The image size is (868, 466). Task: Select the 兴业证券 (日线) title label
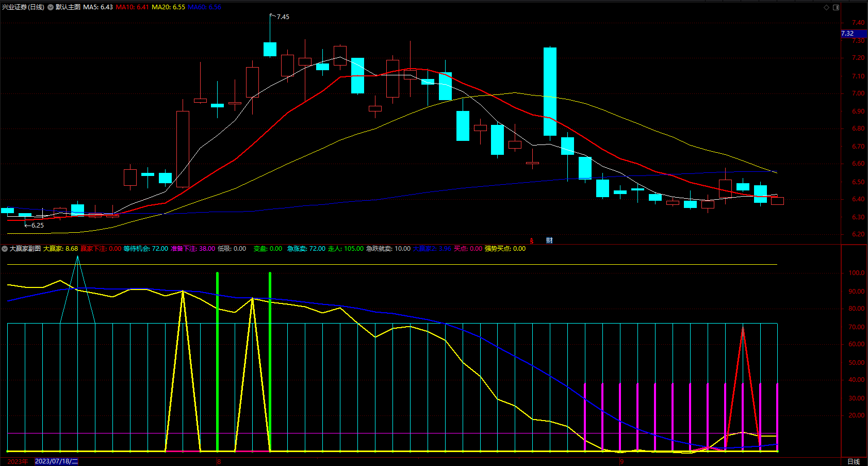click(23, 7)
